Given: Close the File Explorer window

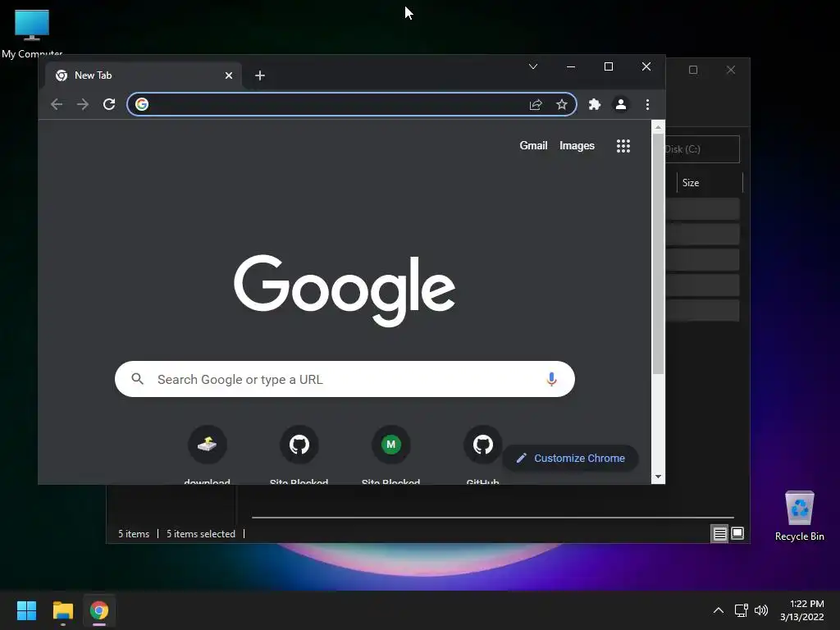Looking at the screenshot, I should [x=731, y=71].
